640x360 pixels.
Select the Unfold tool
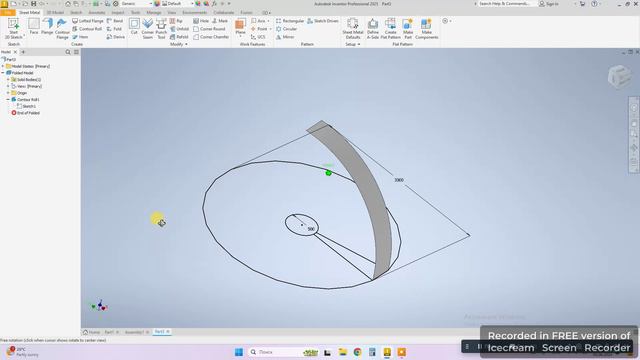point(179,29)
